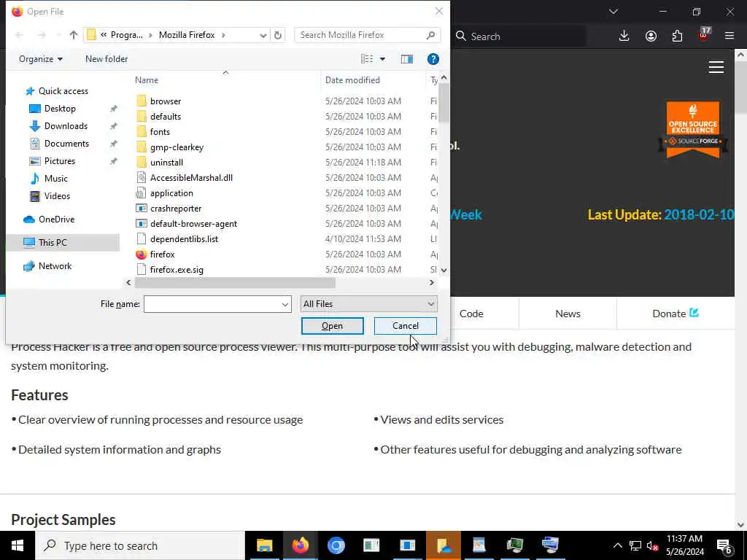This screenshot has height=560, width=747.
Task: Select OneDrive in the navigation pane
Action: pos(56,219)
